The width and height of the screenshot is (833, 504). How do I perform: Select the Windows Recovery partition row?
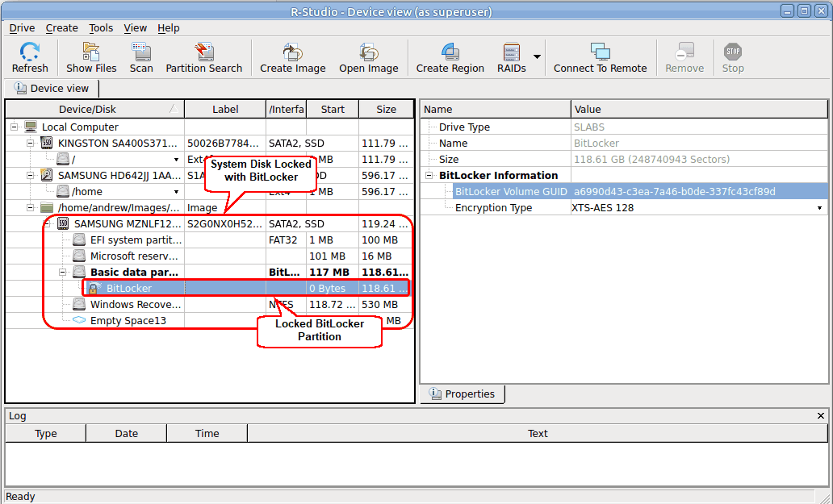click(209, 305)
